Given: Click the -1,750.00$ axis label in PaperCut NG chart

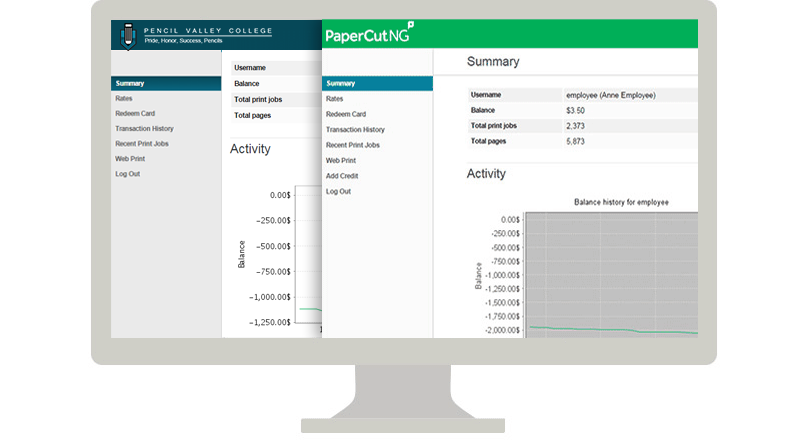Looking at the screenshot, I should [502, 316].
